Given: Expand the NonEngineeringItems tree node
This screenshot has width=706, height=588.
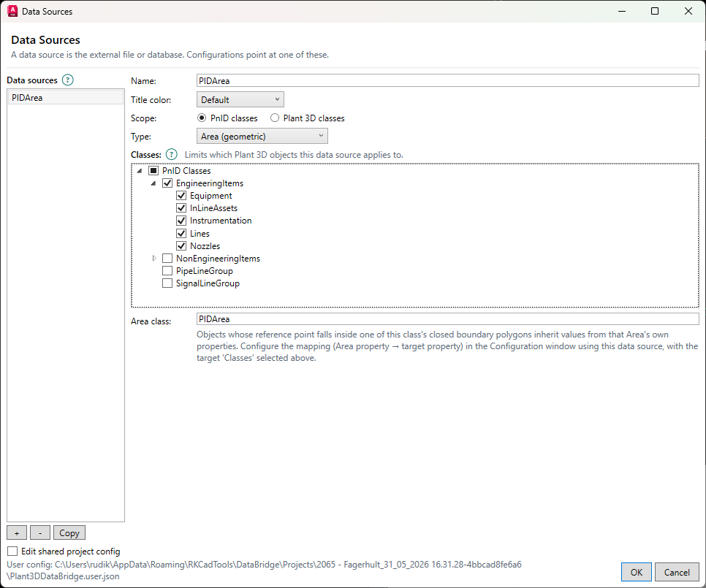Looking at the screenshot, I should pyautogui.click(x=154, y=259).
